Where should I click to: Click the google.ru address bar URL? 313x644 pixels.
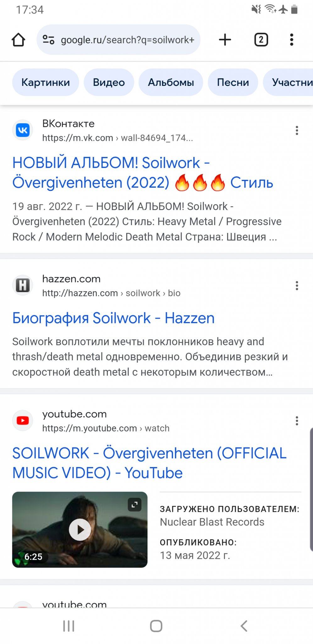[128, 40]
